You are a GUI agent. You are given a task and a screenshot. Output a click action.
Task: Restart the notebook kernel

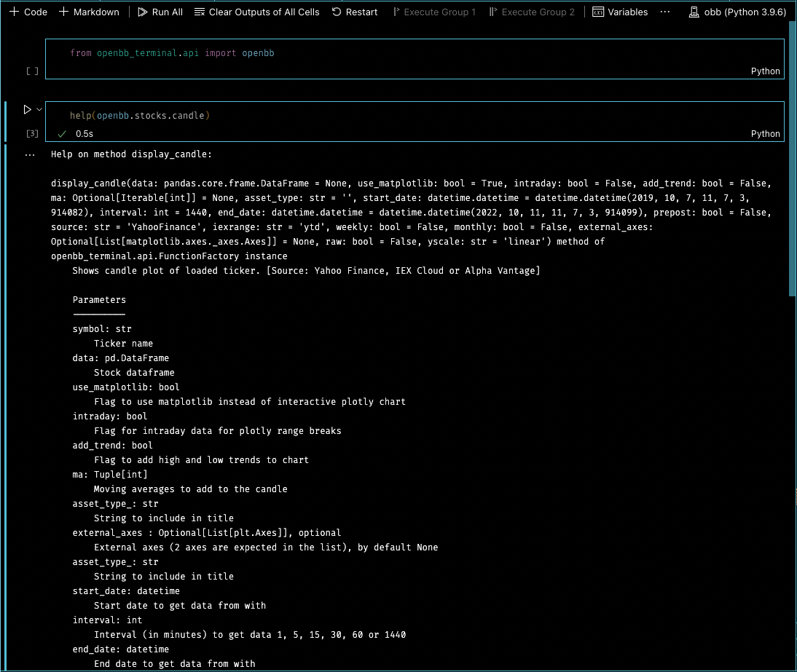(x=355, y=12)
